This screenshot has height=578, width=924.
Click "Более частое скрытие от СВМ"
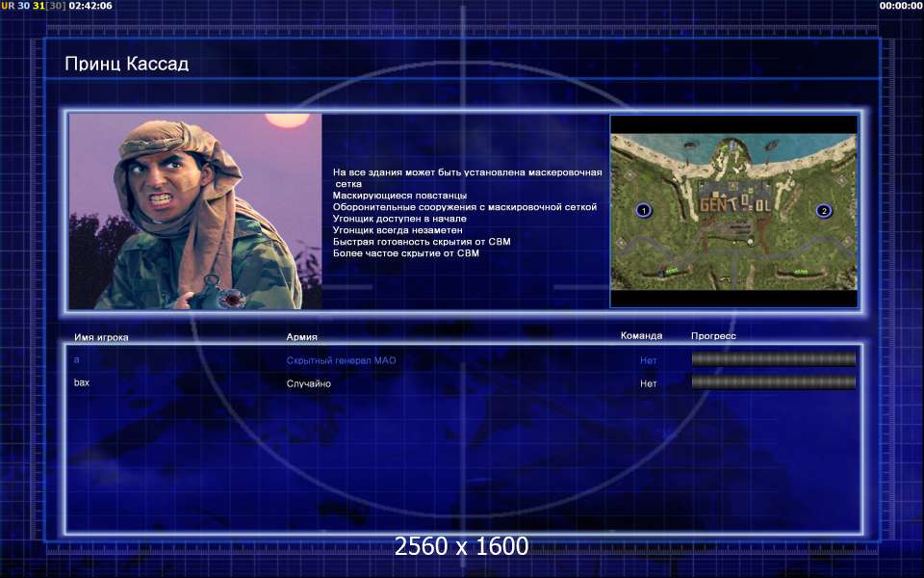406,253
